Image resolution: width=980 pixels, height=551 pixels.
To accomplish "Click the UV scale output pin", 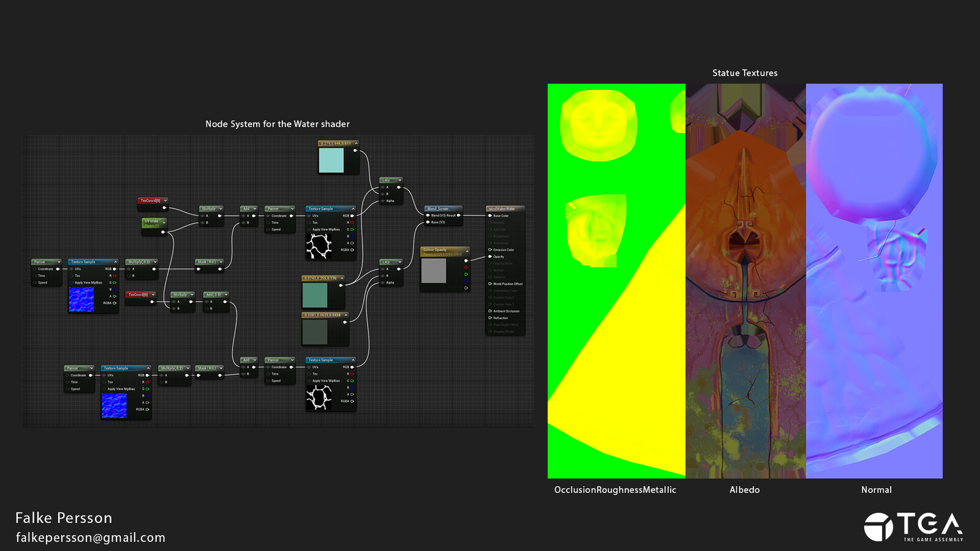I will click(x=163, y=232).
